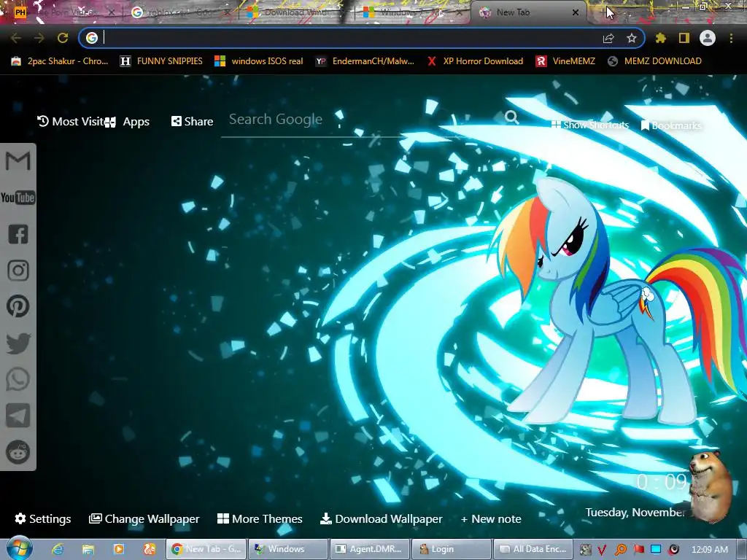Share this page from the address bar
This screenshot has height=560, width=747.
pos(608,38)
